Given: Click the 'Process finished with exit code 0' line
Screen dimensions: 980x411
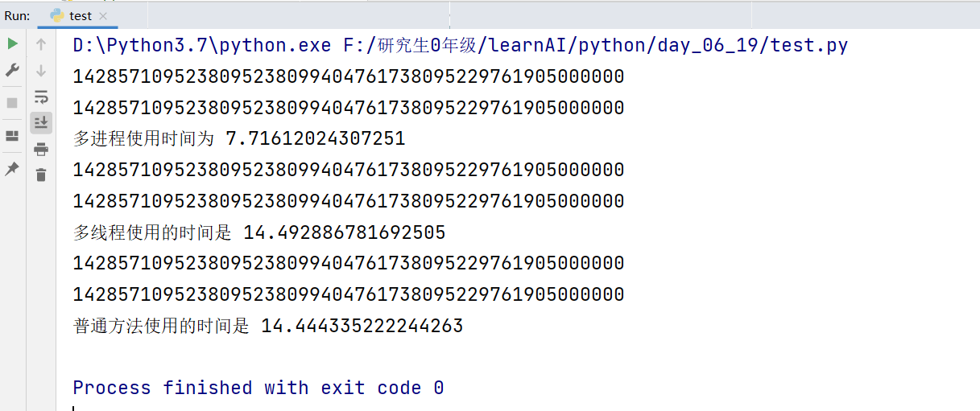Looking at the screenshot, I should [258, 388].
